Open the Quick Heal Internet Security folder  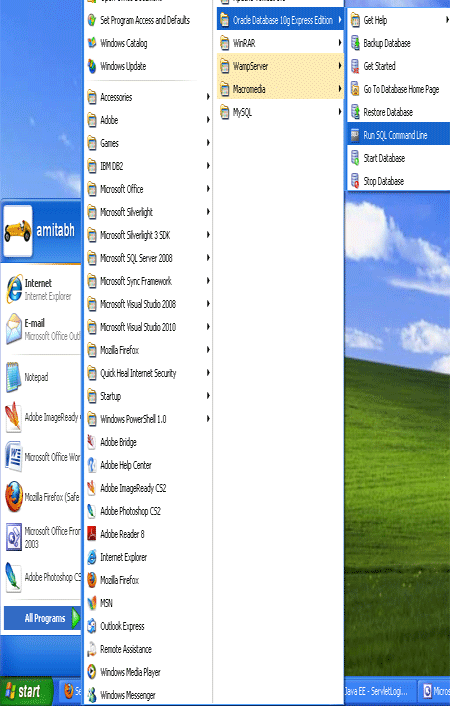(148, 373)
